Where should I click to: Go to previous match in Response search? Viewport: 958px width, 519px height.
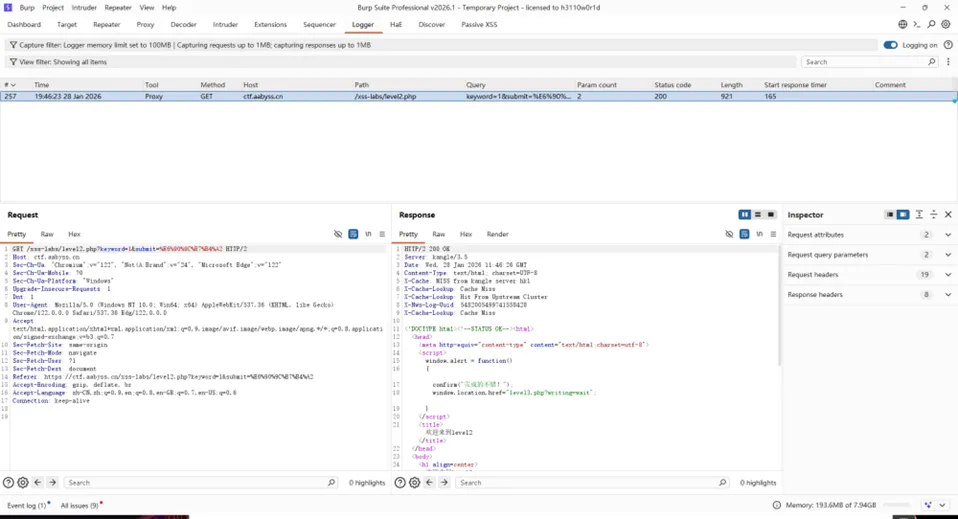click(430, 482)
